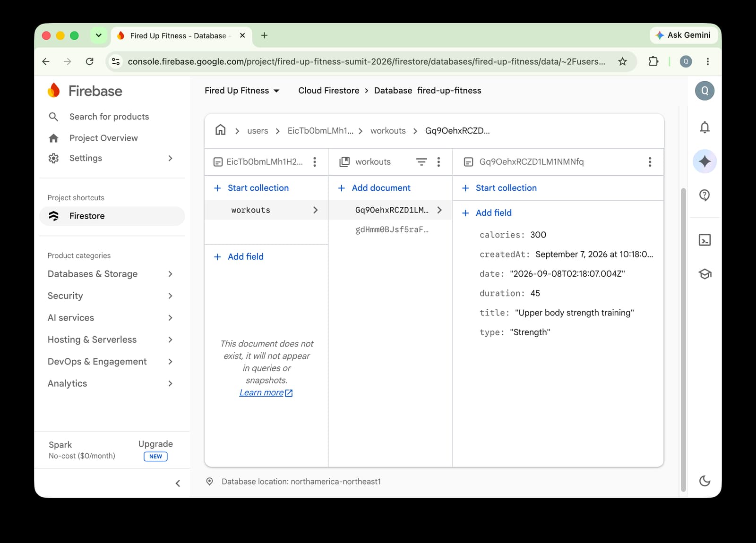Reload the page

pos(89,61)
